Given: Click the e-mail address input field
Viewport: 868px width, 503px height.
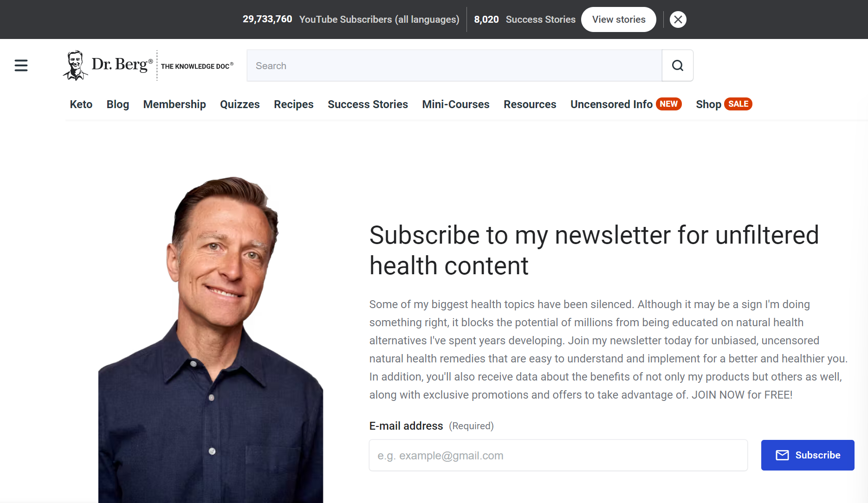Looking at the screenshot, I should click(x=558, y=455).
